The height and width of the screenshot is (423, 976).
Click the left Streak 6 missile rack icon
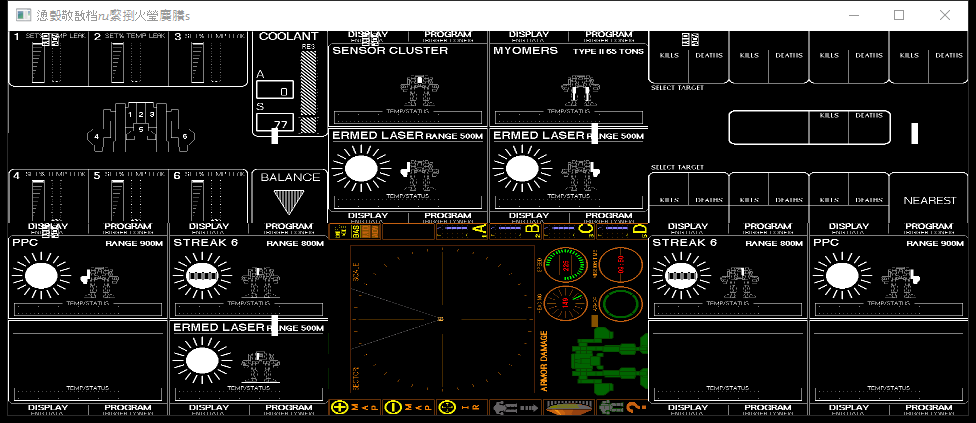coord(201,276)
